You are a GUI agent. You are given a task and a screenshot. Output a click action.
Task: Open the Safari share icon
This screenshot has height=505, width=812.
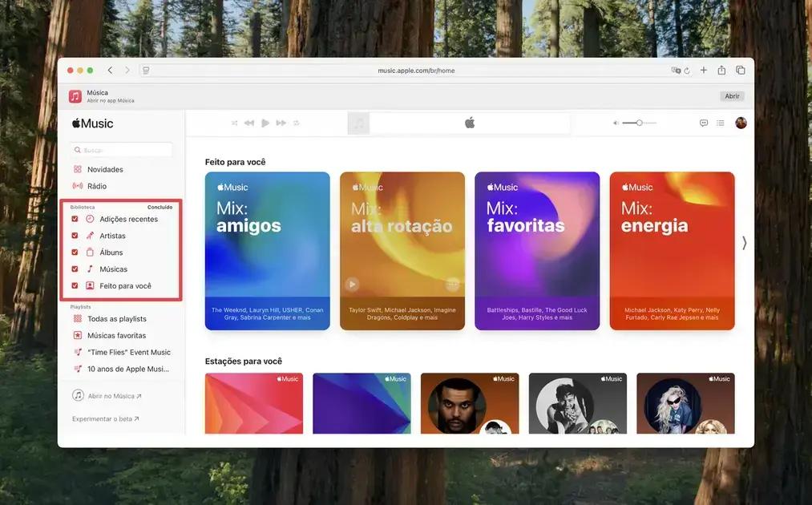(x=721, y=70)
